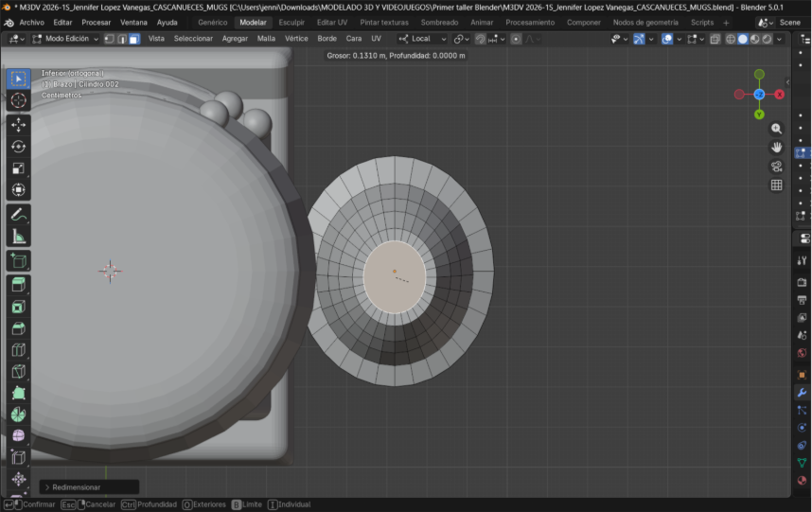Viewport: 812px width, 512px height.
Task: Open the Archivo menu
Action: 31,22
